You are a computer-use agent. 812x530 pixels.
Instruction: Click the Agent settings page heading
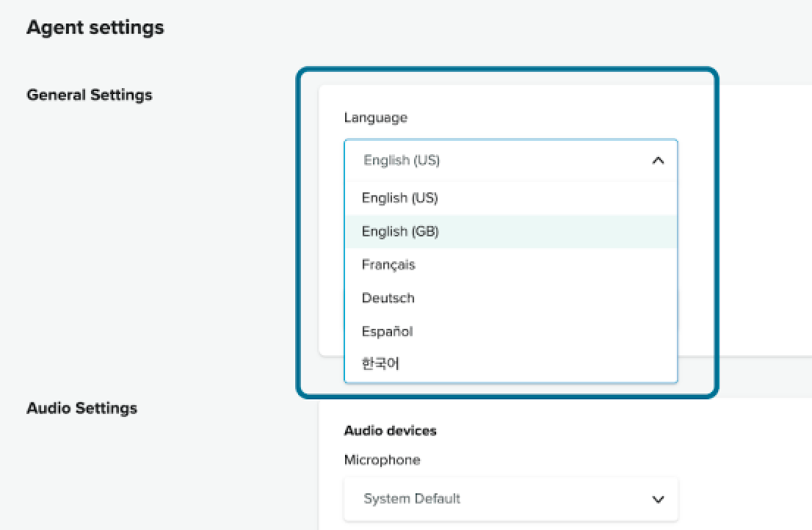(95, 28)
